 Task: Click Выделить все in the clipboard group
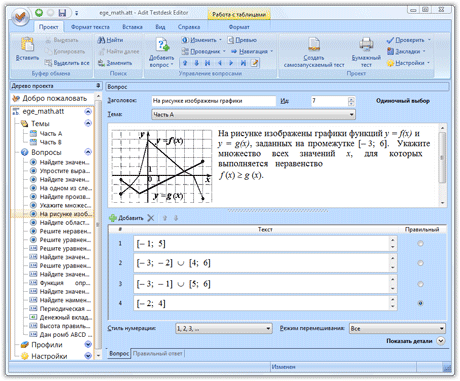67,63
